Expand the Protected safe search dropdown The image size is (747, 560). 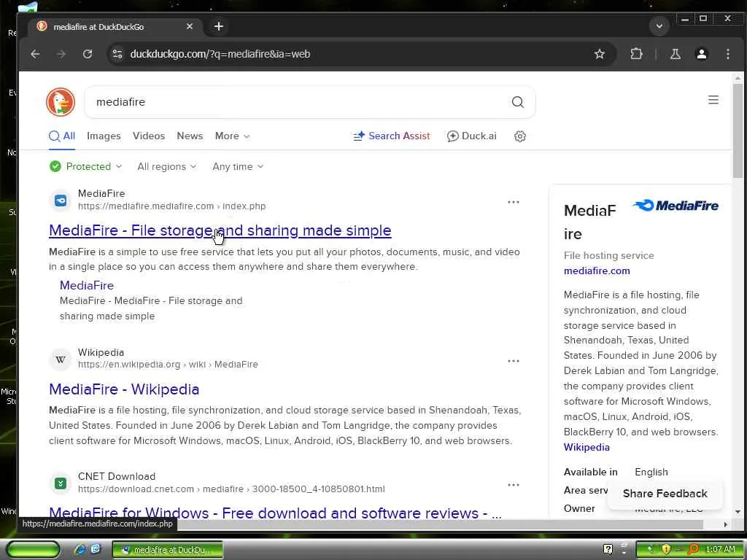coord(86,167)
